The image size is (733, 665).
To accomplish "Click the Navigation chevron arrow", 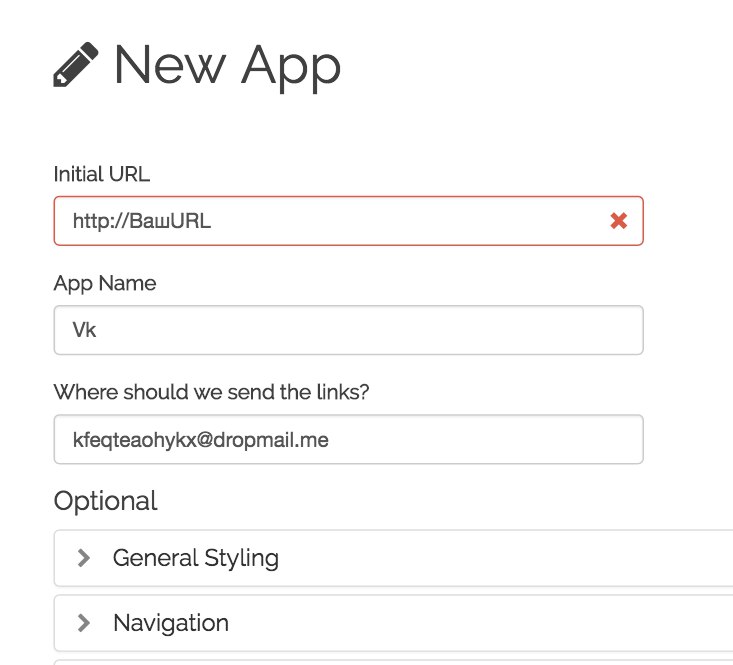I will coord(84,623).
